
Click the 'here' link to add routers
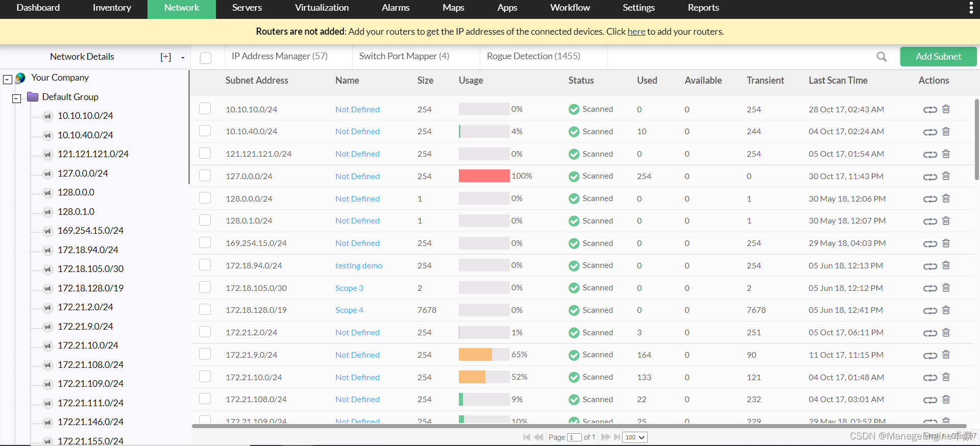click(x=636, y=32)
